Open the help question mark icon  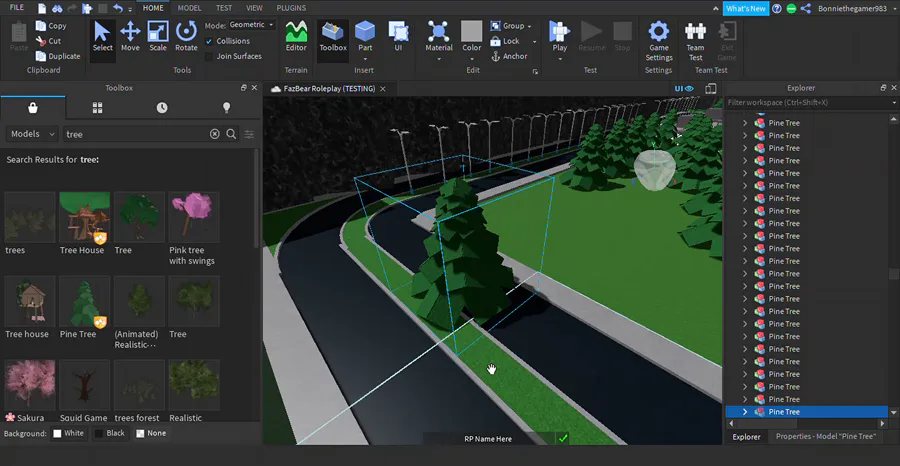pos(777,9)
